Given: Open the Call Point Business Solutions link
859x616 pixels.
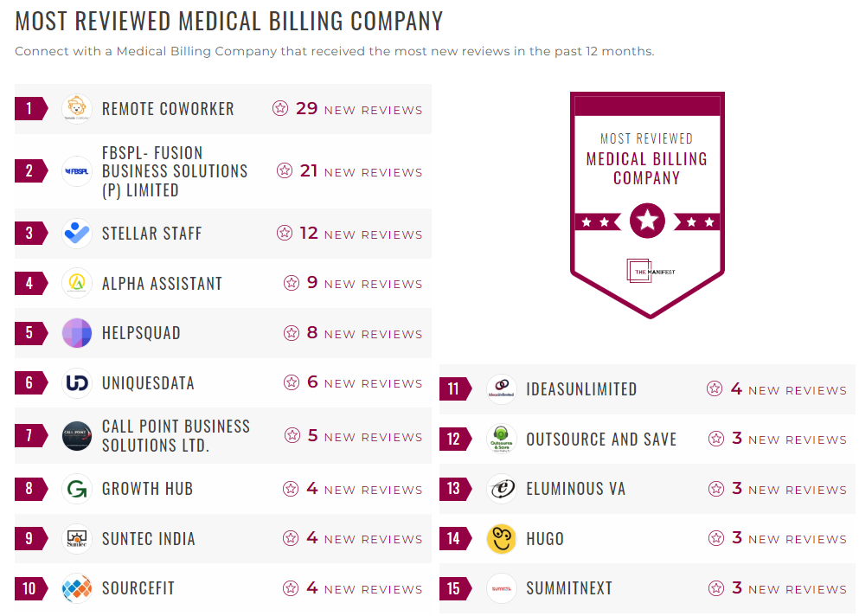Looking at the screenshot, I should 176,435.
